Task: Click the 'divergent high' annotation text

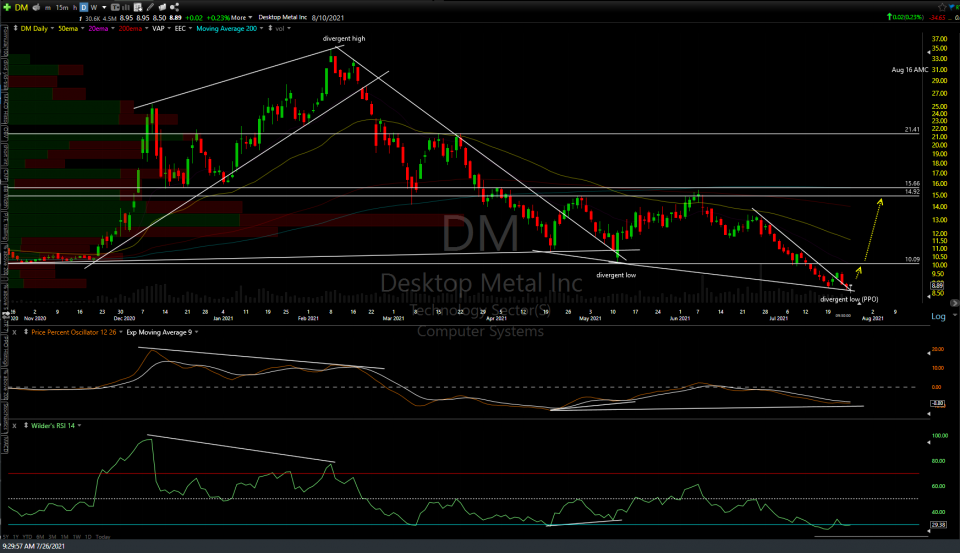Action: [x=344, y=38]
